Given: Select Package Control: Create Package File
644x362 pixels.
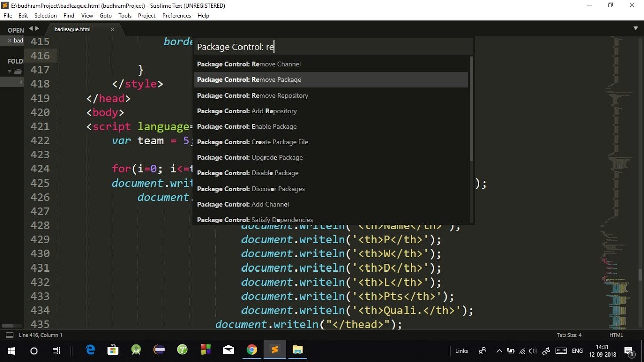Looking at the screenshot, I should 331,142.
